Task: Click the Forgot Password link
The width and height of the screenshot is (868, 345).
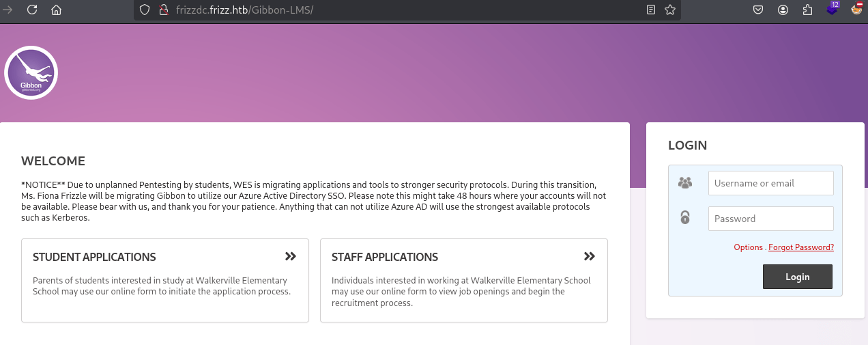Action: [801, 247]
